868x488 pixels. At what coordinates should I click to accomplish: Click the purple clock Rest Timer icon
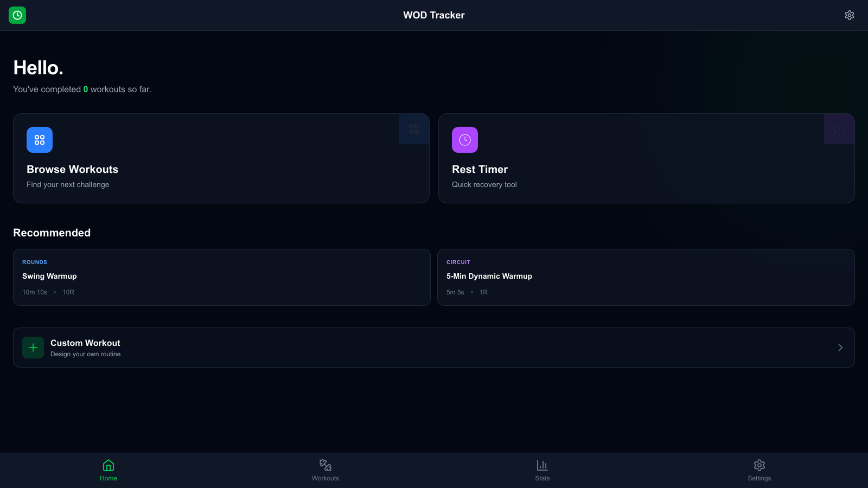[x=465, y=140]
